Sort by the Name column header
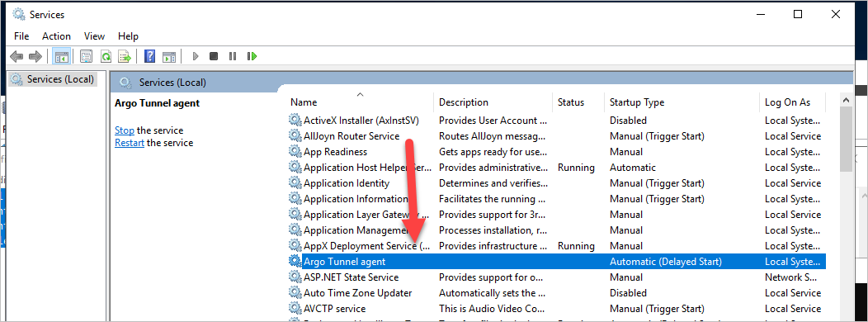The height and width of the screenshot is (322, 868). pos(360,102)
